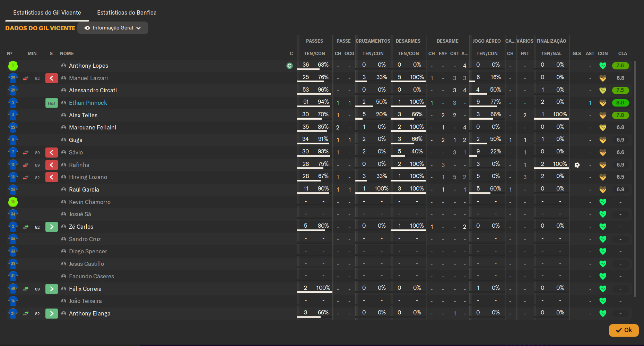This screenshot has width=644, height=346.
Task: Click Félix Correia substituted-on green arrow
Action: point(52,289)
